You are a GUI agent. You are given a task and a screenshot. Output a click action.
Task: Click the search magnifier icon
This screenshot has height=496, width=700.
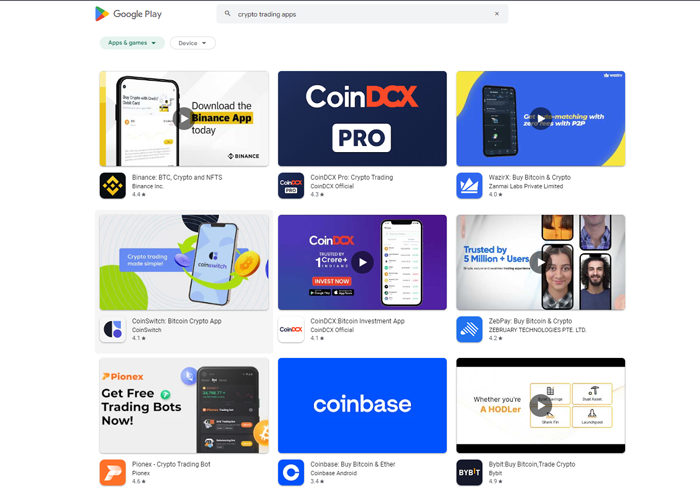click(228, 14)
